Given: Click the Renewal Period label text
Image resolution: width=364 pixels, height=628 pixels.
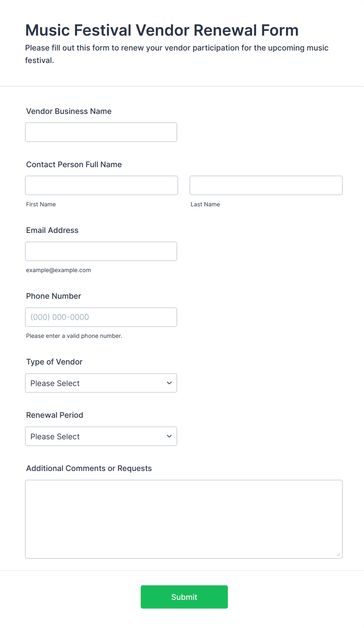Looking at the screenshot, I should coord(55,415).
